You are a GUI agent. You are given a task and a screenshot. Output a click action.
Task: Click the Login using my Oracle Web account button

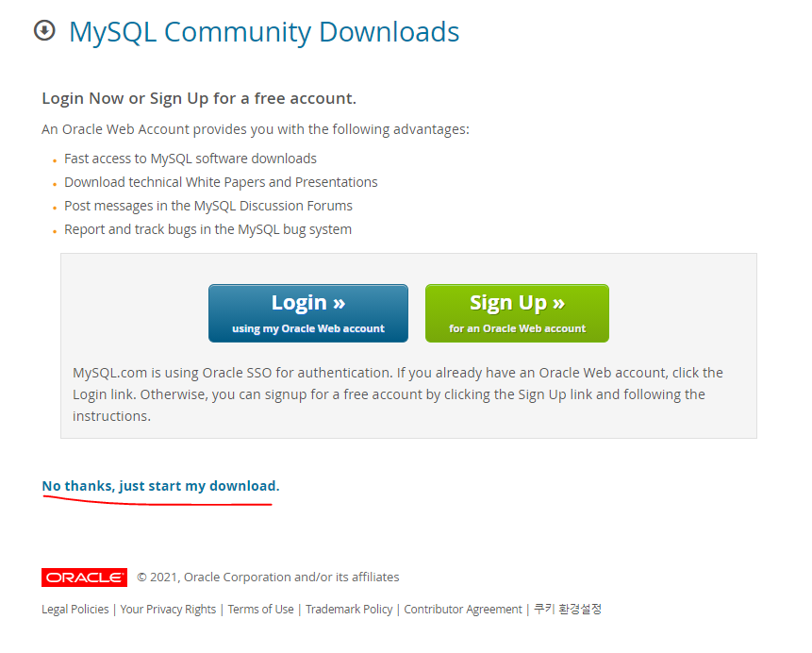[x=308, y=313]
